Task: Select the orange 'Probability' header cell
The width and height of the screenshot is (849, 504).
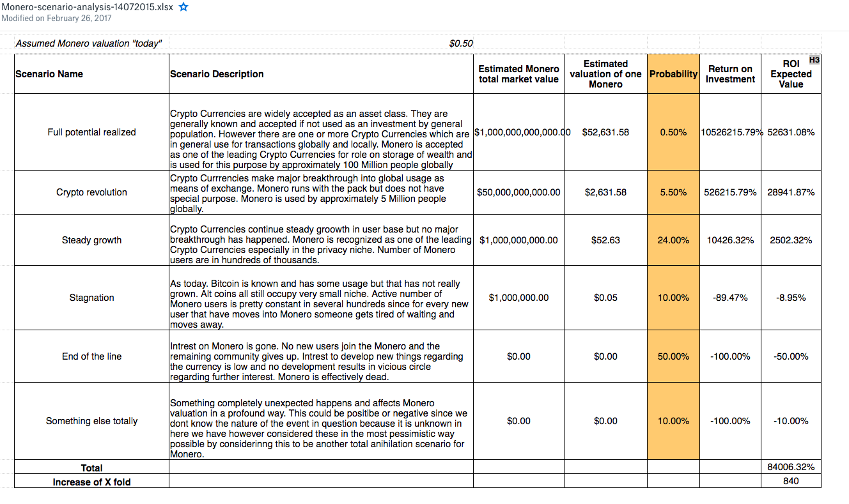Action: pos(673,74)
